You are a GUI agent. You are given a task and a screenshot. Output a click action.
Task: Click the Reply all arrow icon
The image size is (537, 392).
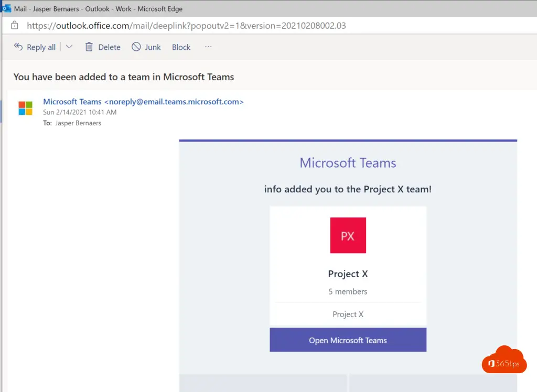(18, 47)
